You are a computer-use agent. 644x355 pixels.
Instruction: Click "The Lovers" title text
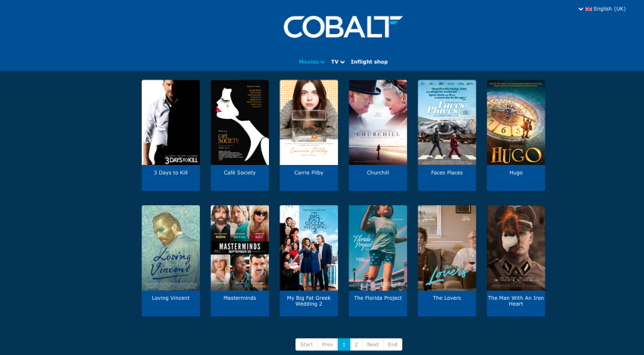447,298
